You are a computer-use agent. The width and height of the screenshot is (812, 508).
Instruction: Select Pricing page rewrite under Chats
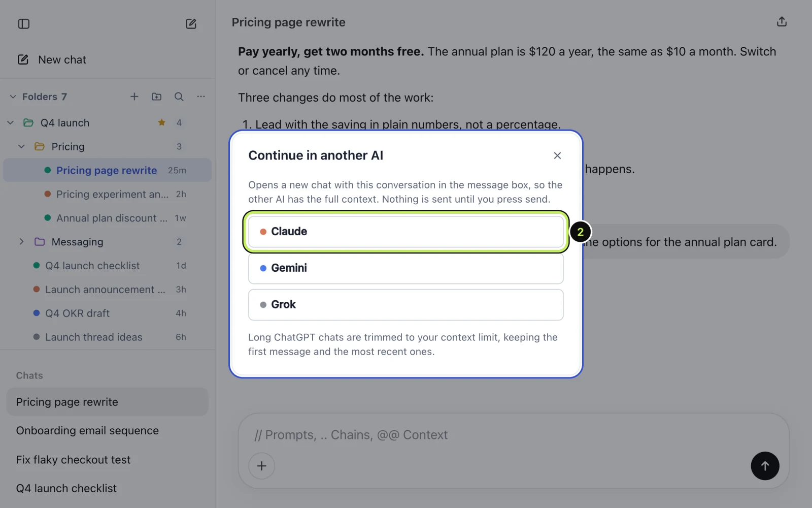click(108, 402)
